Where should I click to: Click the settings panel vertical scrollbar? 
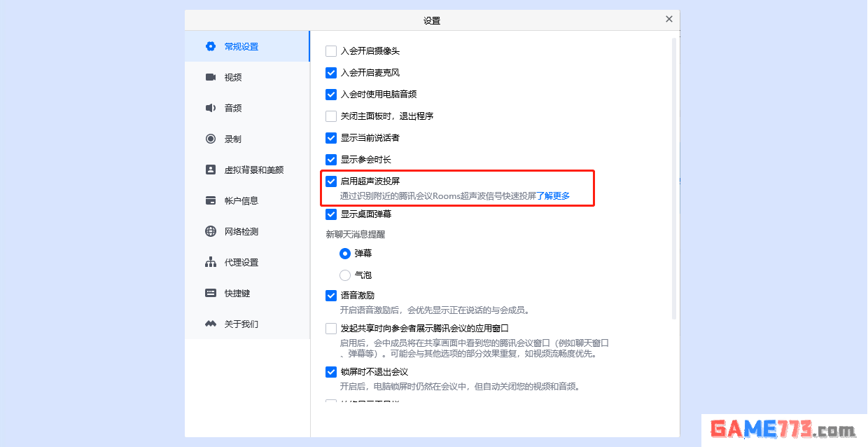click(674, 175)
